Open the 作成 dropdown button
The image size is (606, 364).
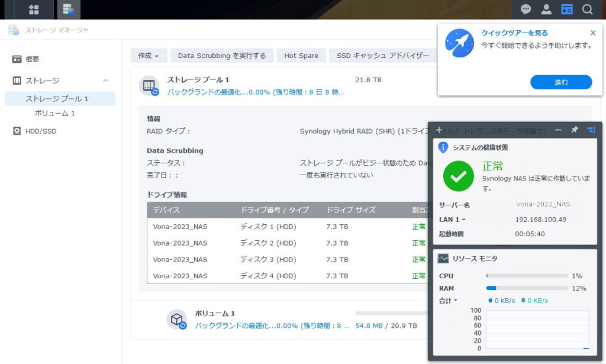(149, 56)
